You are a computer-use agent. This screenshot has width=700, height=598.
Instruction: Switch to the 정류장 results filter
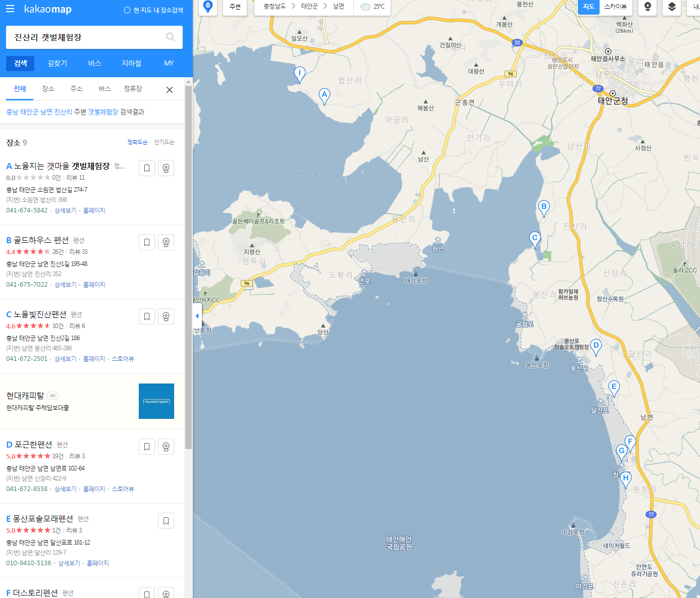tap(133, 89)
